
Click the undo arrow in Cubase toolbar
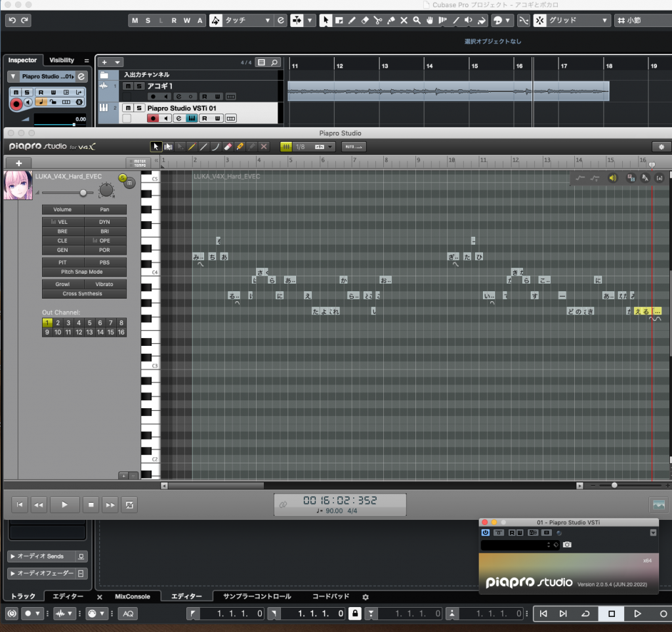tap(12, 20)
